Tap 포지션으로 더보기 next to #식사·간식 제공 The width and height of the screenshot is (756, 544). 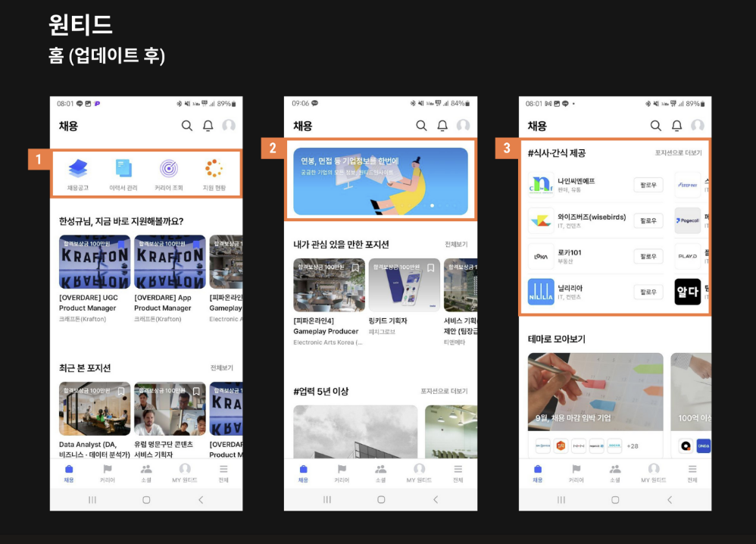[679, 153]
